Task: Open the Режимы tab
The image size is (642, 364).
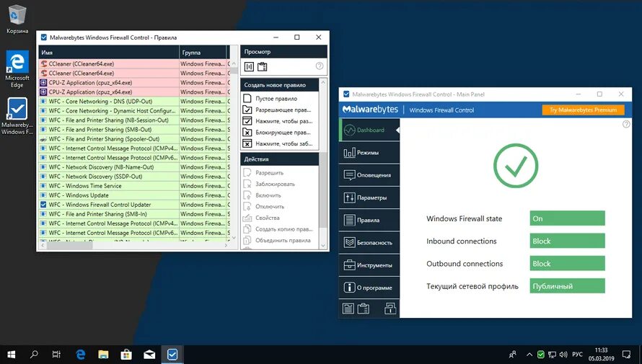Action: 369,153
